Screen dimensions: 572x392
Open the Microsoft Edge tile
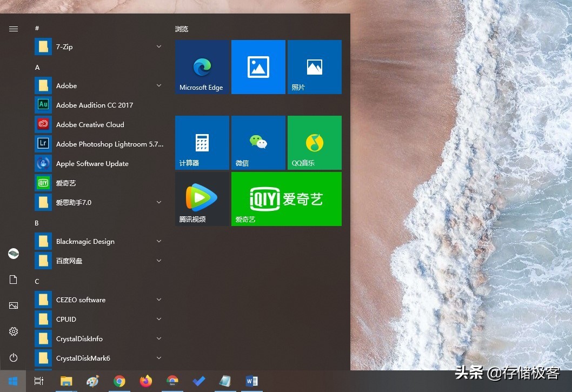[x=202, y=67]
